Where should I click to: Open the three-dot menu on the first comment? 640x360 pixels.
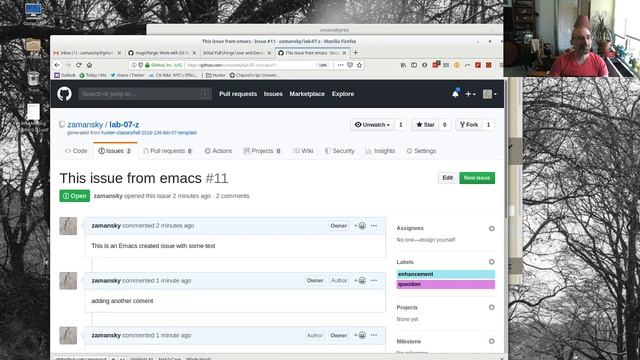click(374, 226)
